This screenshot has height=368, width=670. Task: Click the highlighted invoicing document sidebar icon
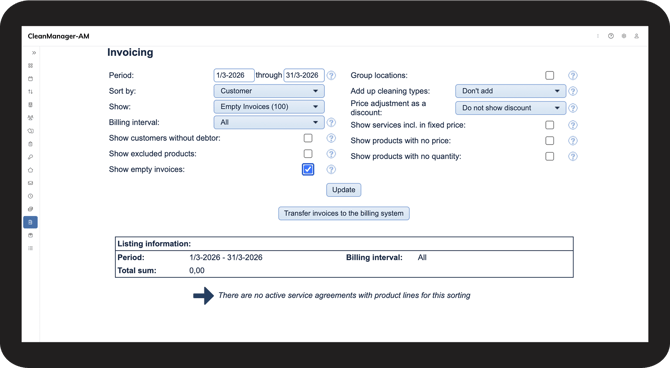coord(30,222)
